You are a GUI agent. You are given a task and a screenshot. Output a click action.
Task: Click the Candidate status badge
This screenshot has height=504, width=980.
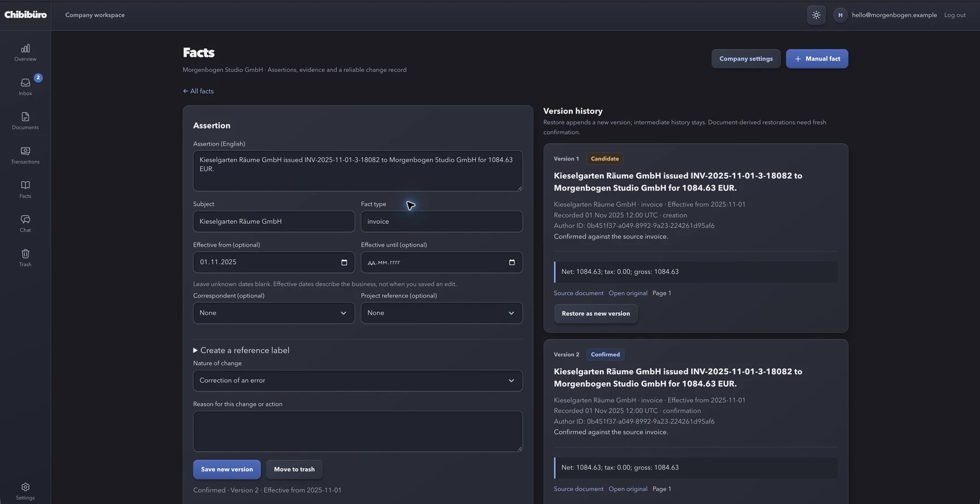coord(605,159)
